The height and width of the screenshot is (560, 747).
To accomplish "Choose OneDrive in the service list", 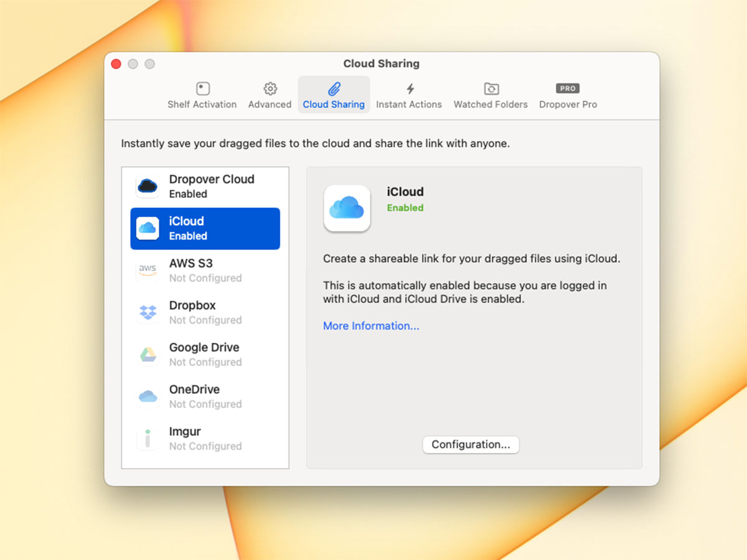I will point(205,396).
